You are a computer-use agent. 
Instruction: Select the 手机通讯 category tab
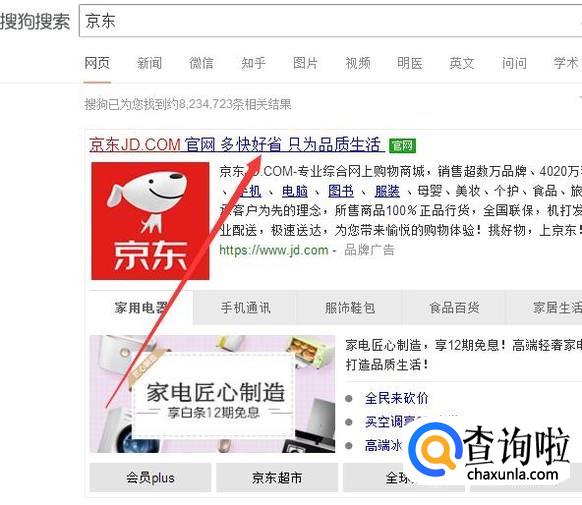point(245,308)
